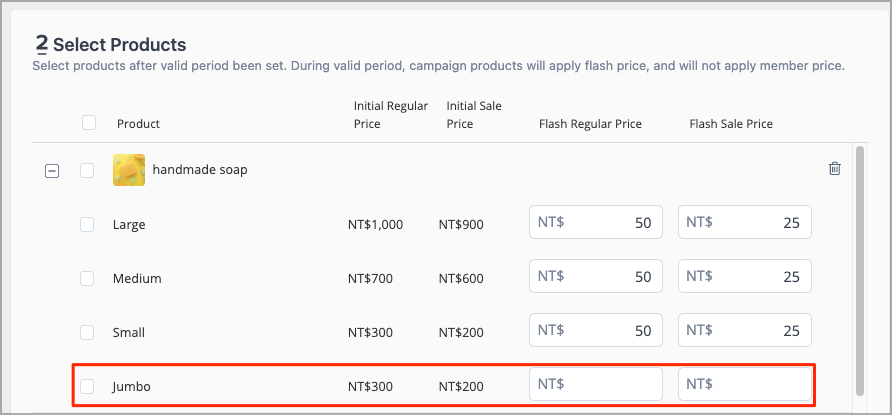
Task: Edit Large Flash Regular Price field
Action: [x=596, y=222]
